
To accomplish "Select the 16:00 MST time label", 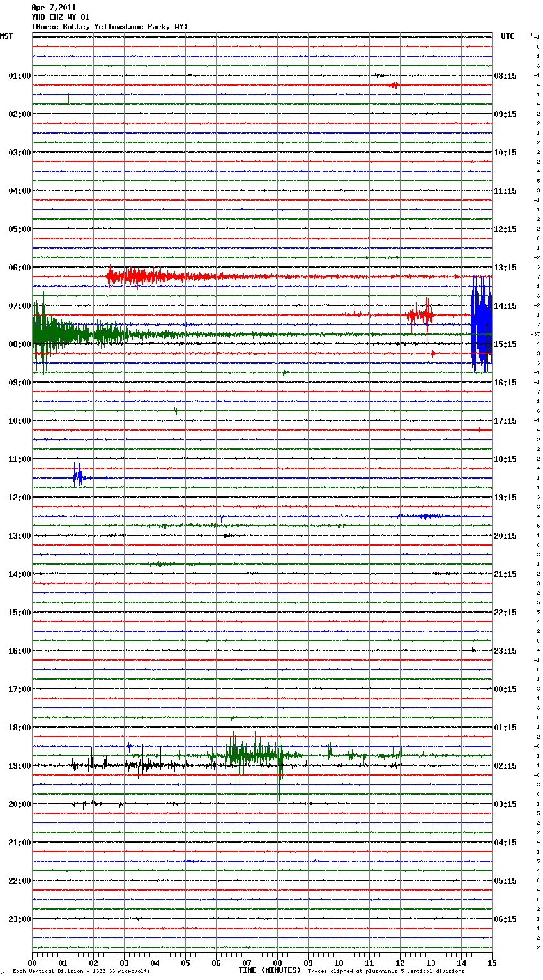I will (20, 651).
